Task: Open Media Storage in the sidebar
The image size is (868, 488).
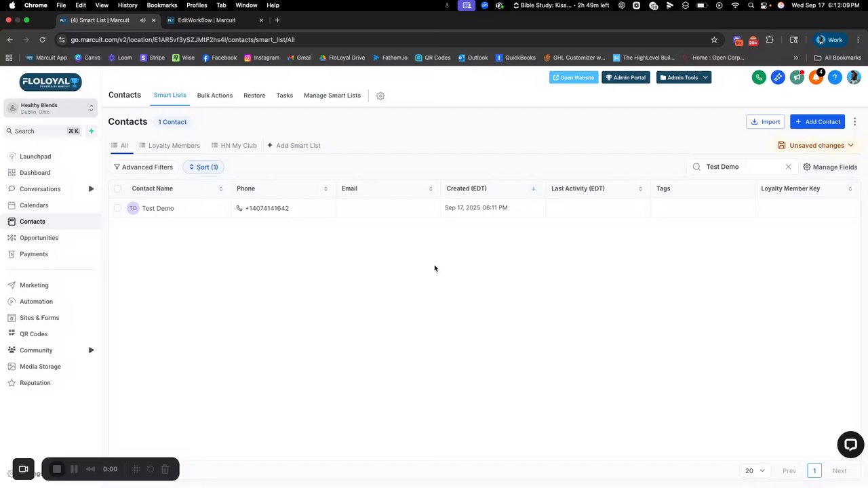Action: pos(40,367)
